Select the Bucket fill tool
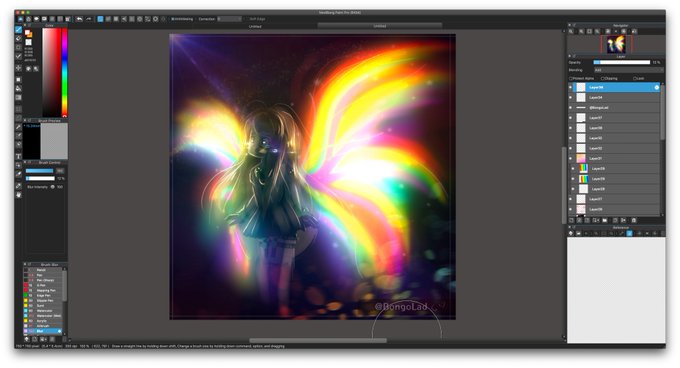Screen dimensions: 680x368 tap(18, 88)
